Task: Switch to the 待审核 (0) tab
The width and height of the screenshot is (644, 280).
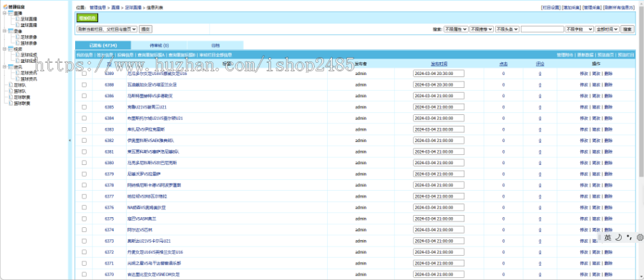Action: pos(159,46)
